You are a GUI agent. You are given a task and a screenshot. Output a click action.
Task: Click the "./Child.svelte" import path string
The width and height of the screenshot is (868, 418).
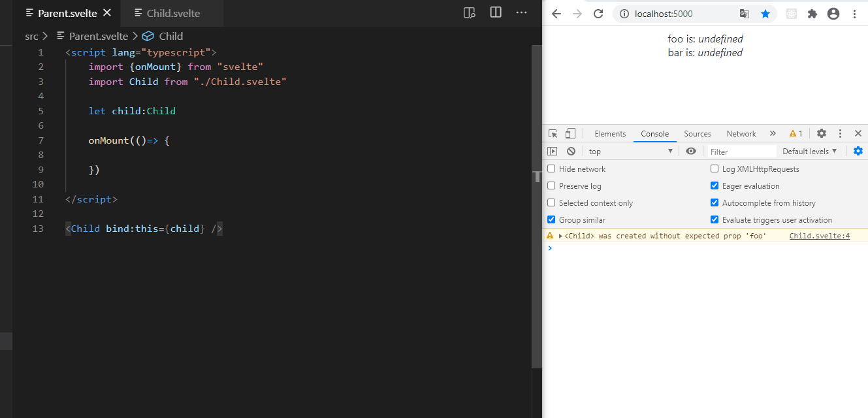pos(240,82)
